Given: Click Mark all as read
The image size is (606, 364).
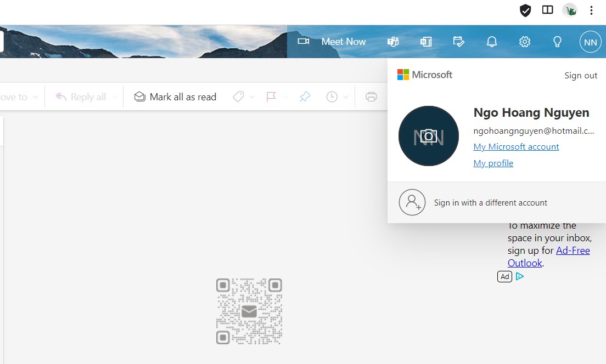Looking at the screenshot, I should pyautogui.click(x=175, y=97).
